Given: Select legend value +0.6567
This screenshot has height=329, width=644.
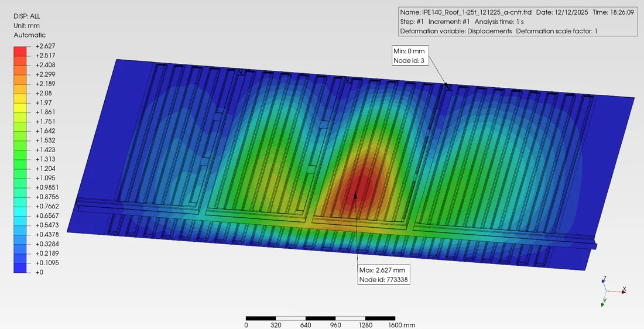Looking at the screenshot, I should [47, 216].
